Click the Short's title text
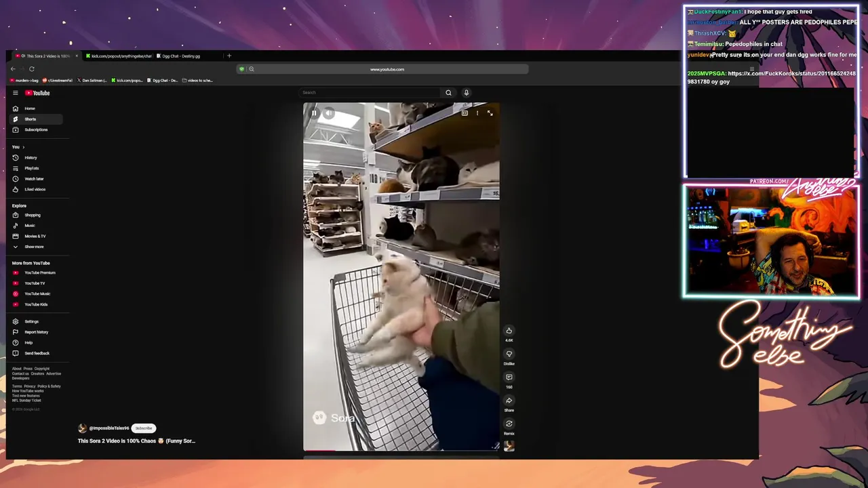The width and height of the screenshot is (868, 488). click(136, 441)
